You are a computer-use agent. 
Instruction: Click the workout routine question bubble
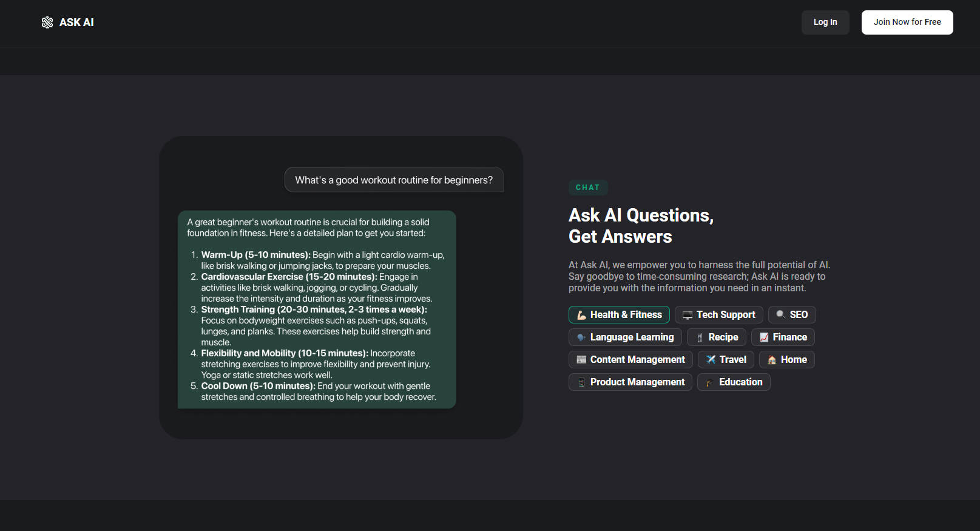pyautogui.click(x=394, y=180)
